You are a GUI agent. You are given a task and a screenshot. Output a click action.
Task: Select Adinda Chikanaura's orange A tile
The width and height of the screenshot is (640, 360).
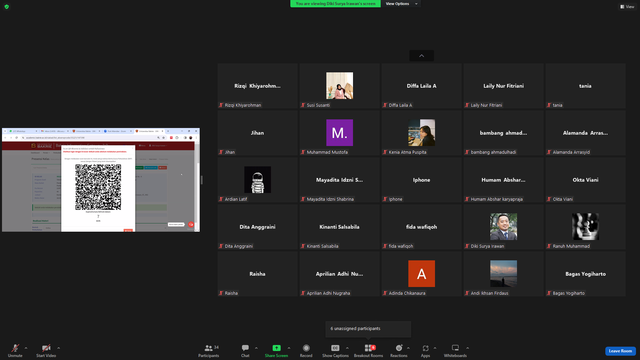tap(422, 273)
